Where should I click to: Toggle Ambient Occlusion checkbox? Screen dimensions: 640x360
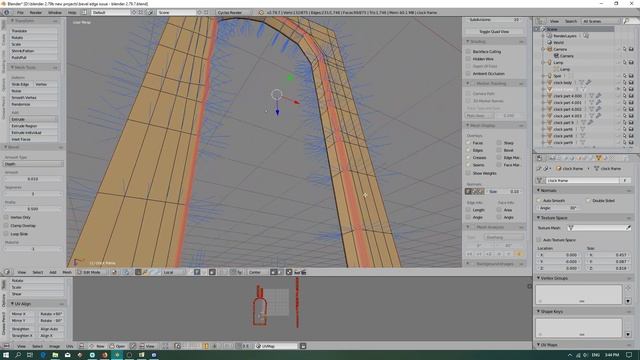pos(468,73)
